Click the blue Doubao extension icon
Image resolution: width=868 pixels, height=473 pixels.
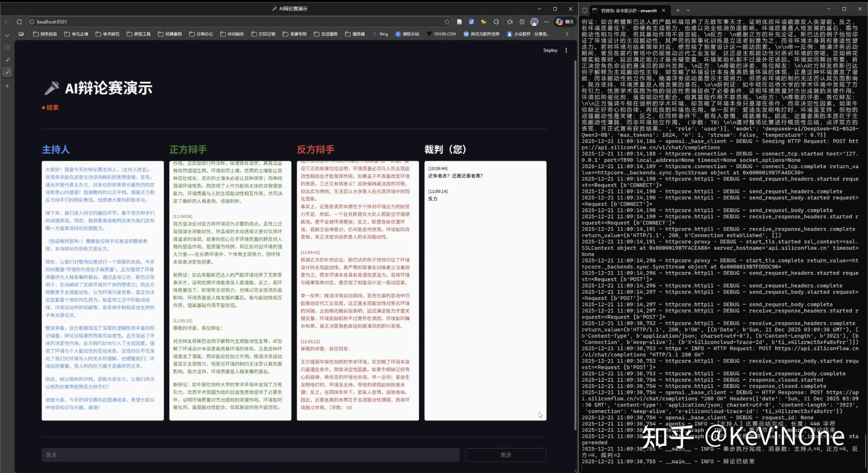point(472,22)
